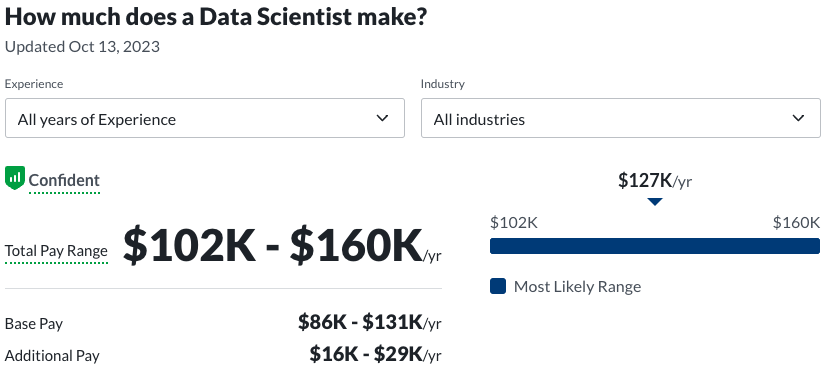Click the Most Likely Range legend text
Image resolution: width=828 pixels, height=386 pixels.
[x=577, y=287]
